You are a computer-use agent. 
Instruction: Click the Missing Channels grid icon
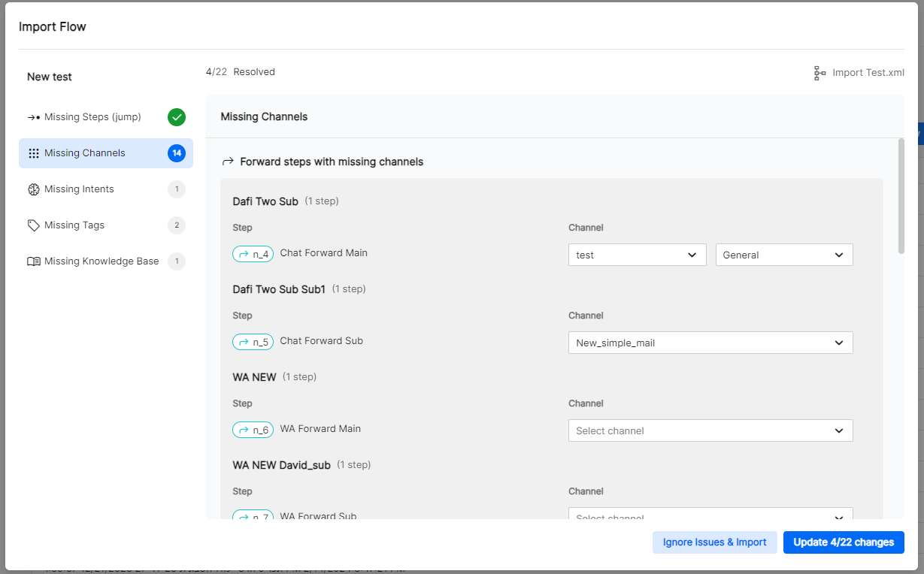click(x=33, y=153)
